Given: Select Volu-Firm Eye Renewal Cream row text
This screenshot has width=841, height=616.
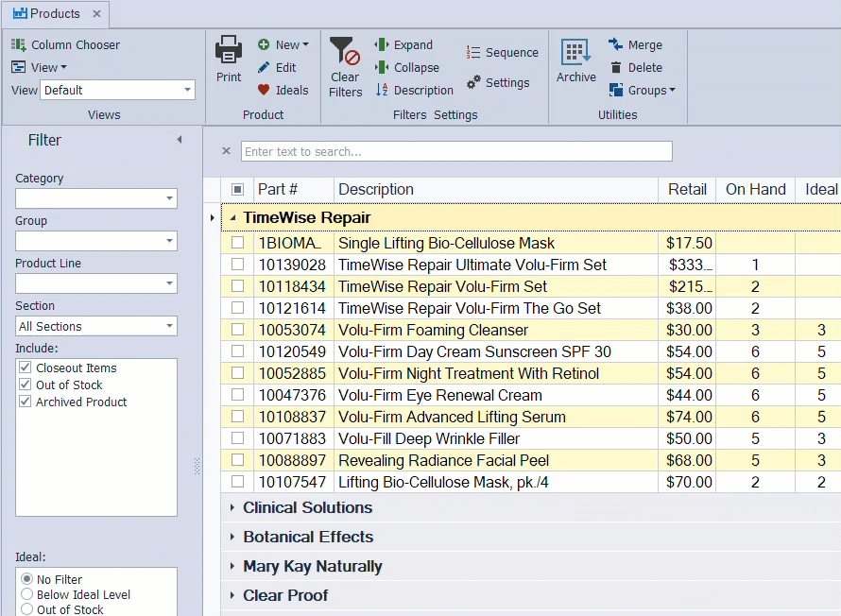Looking at the screenshot, I should [439, 395].
